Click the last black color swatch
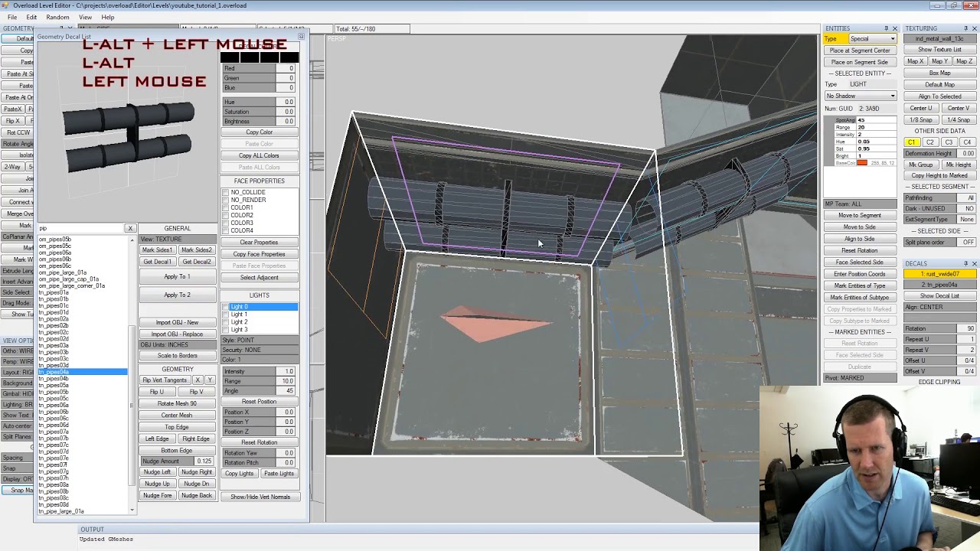This screenshot has height=551, width=980. coord(289,57)
